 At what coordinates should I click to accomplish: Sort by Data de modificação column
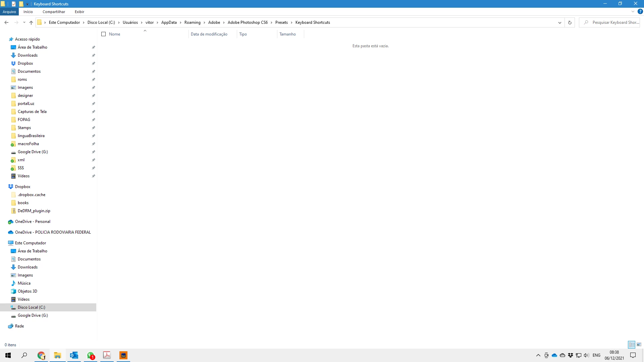click(x=209, y=34)
